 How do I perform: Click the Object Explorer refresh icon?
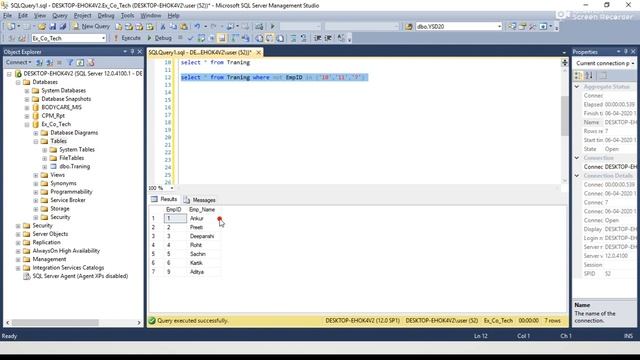coord(80,62)
